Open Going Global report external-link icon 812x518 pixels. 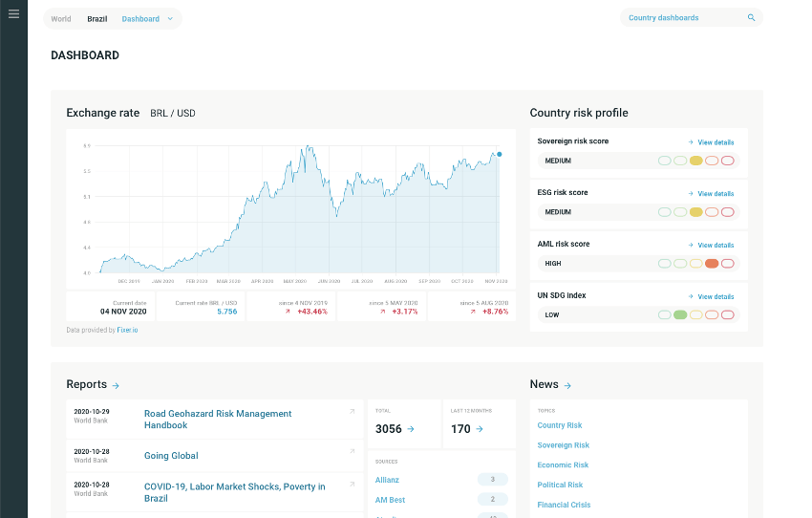pyautogui.click(x=353, y=451)
